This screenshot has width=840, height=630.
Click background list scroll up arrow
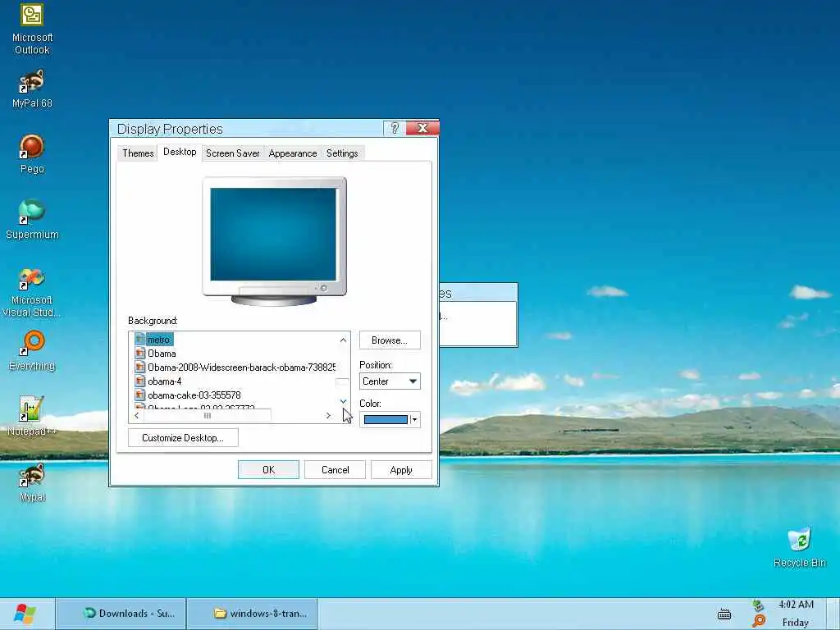[343, 339]
